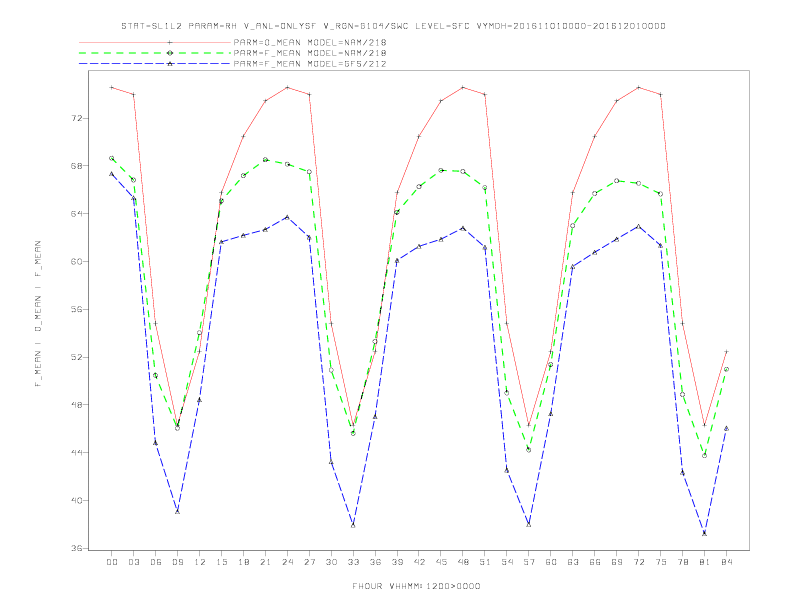Click x-axis tick label 45
The height and width of the screenshot is (612, 792).
(441, 562)
